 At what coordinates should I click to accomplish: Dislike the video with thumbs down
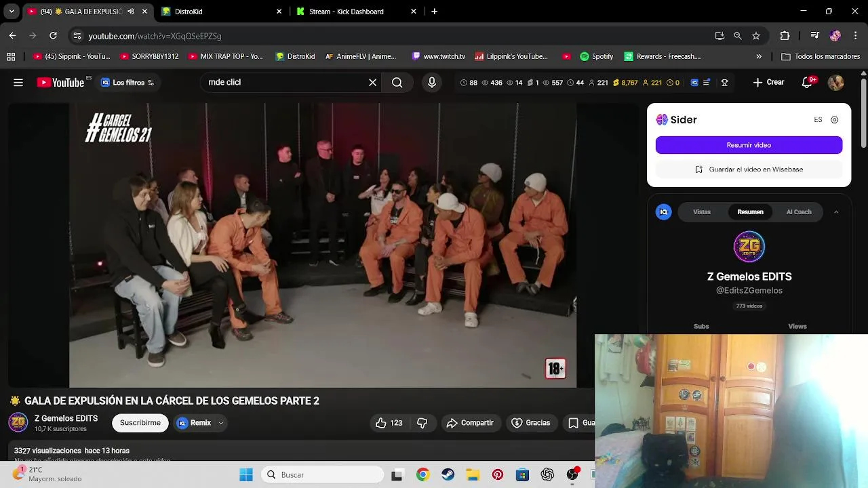[x=422, y=423]
